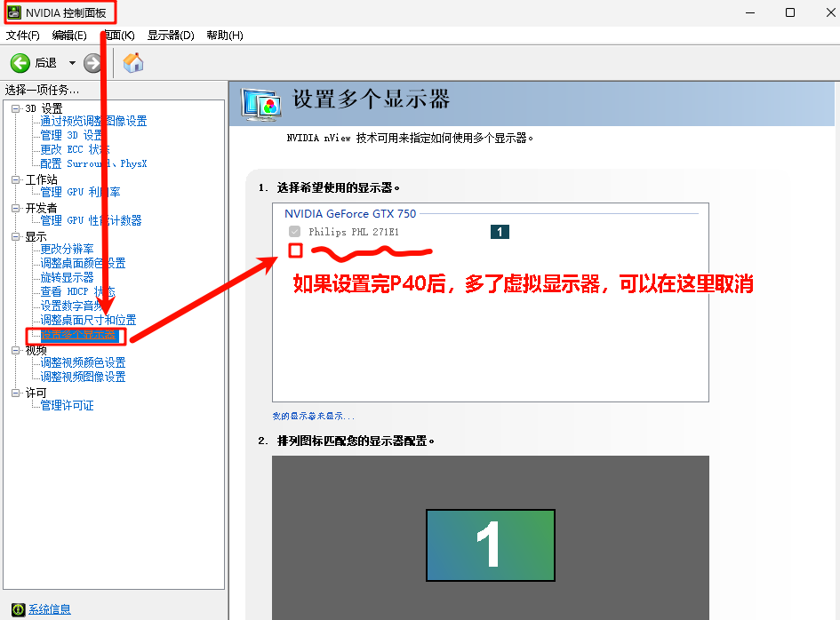Select 旋转显示器 task
The width and height of the screenshot is (840, 620).
pos(67,277)
